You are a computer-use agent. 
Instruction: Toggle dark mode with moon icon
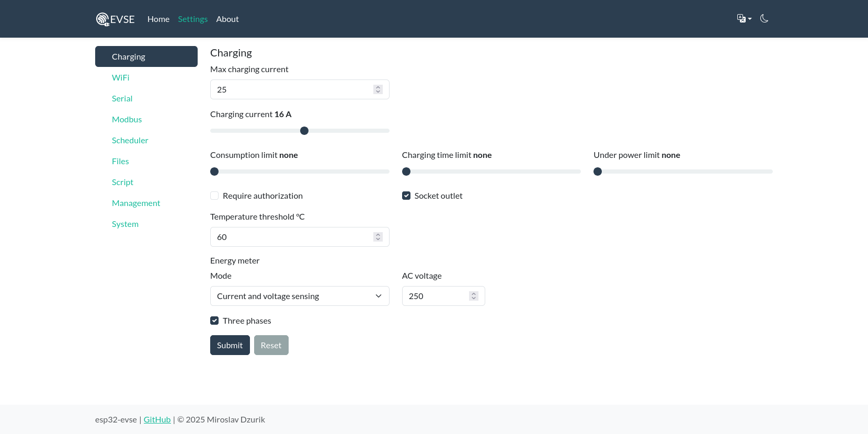[764, 19]
